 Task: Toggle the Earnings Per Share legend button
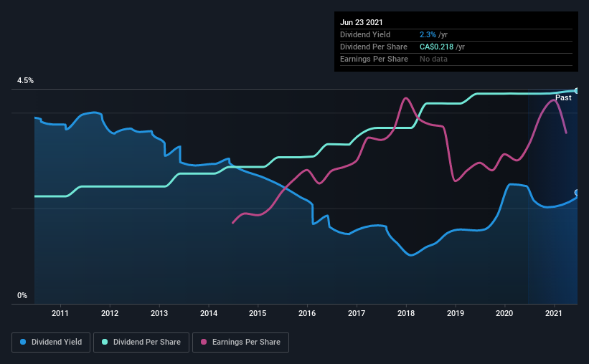point(240,343)
